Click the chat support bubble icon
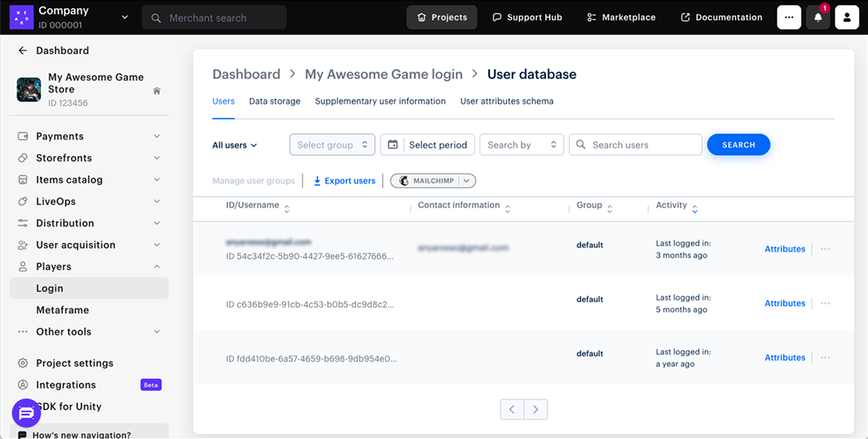This screenshot has width=868, height=439. coord(26,413)
